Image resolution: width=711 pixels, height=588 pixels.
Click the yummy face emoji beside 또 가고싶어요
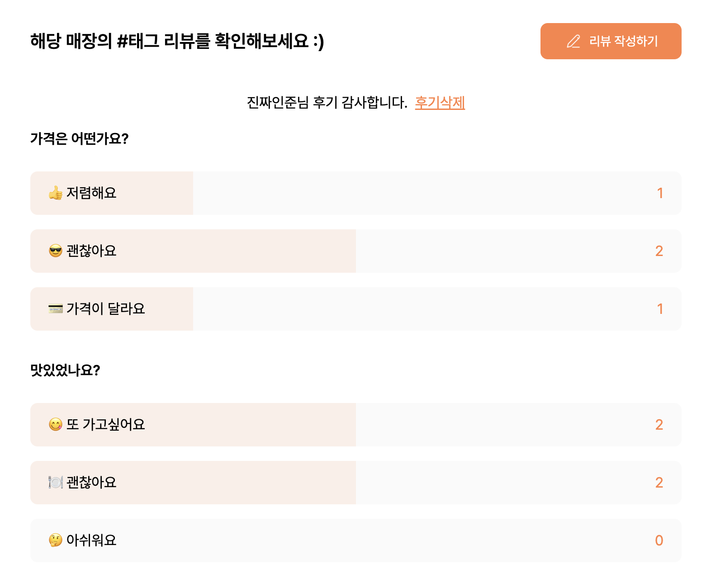click(x=56, y=425)
